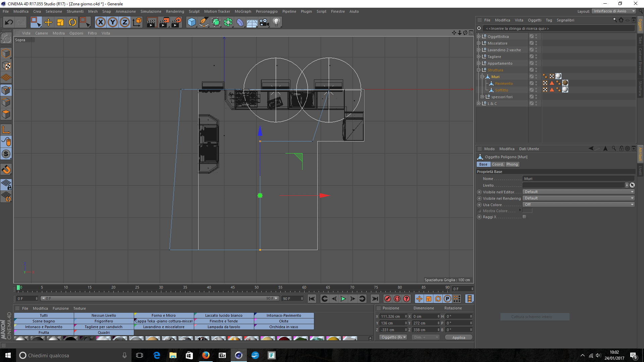Image resolution: width=644 pixels, height=362 pixels.
Task: Click the Undo arrow icon
Action: point(9,22)
